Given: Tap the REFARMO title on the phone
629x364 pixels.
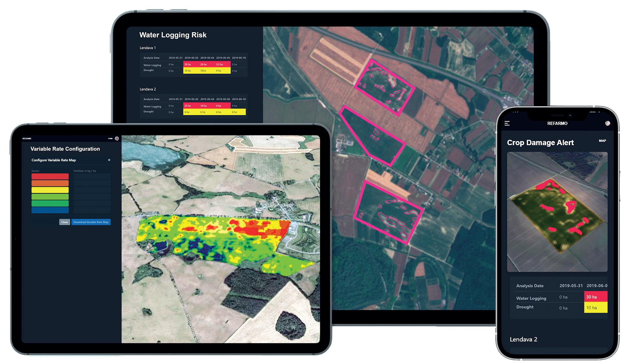Looking at the screenshot, I should click(x=557, y=124).
